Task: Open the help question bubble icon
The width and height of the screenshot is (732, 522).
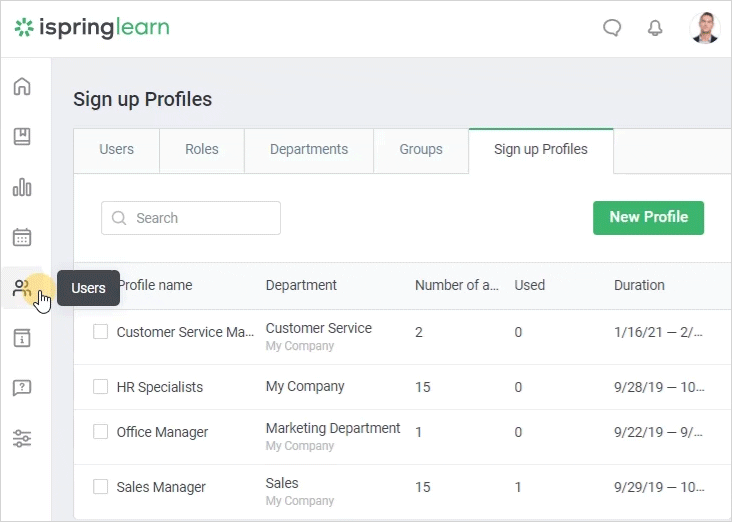Action: (x=22, y=388)
